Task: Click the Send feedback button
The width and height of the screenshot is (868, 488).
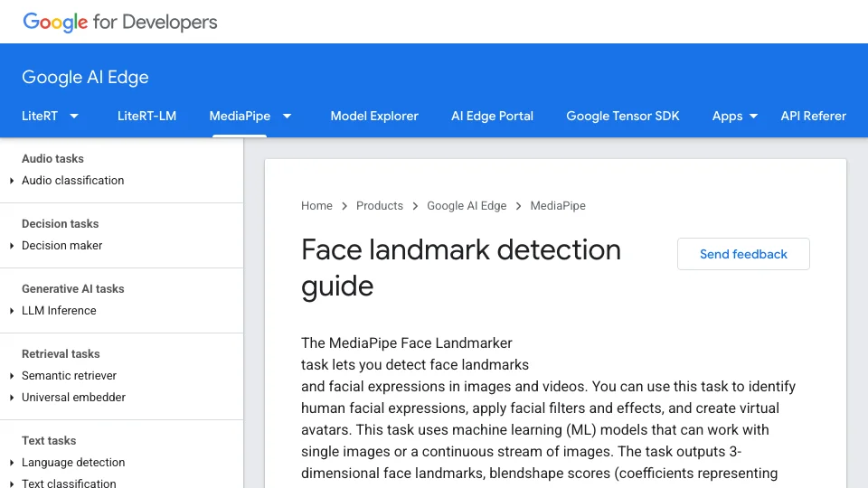Action: 743,254
